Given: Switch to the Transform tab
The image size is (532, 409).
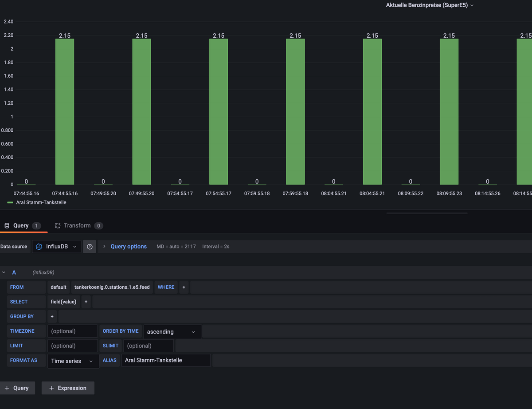Looking at the screenshot, I should 78,225.
